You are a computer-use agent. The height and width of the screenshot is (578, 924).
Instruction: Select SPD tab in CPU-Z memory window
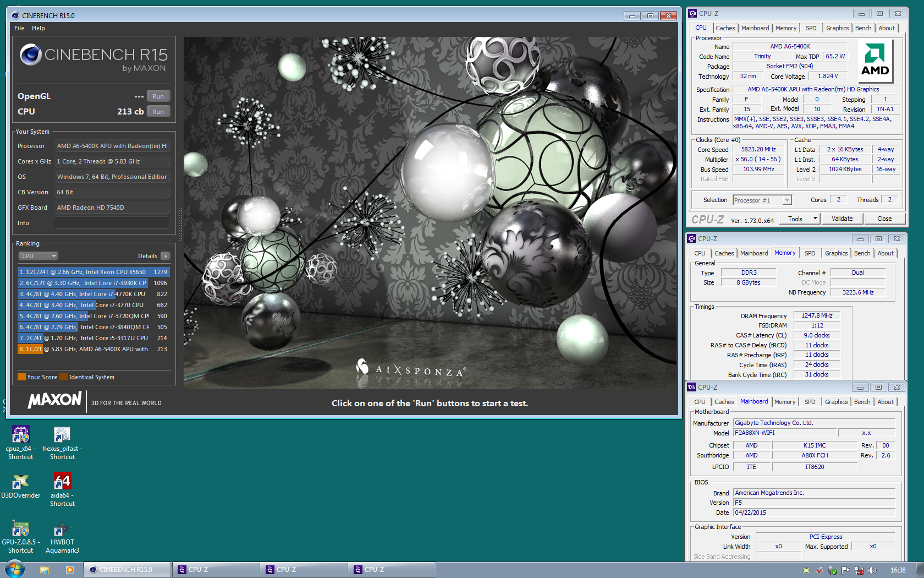pos(810,253)
